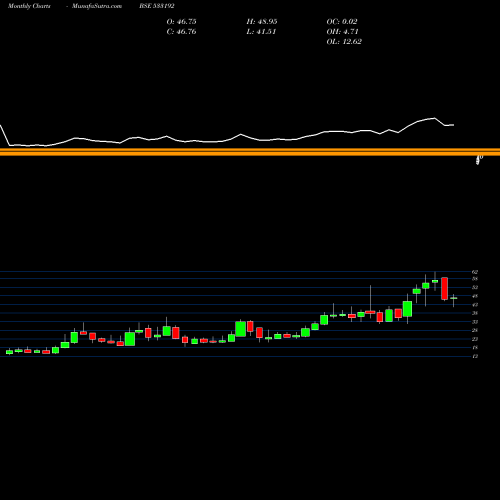
Task: Click the price axis label 23
Action: pyautogui.click(x=475, y=339)
